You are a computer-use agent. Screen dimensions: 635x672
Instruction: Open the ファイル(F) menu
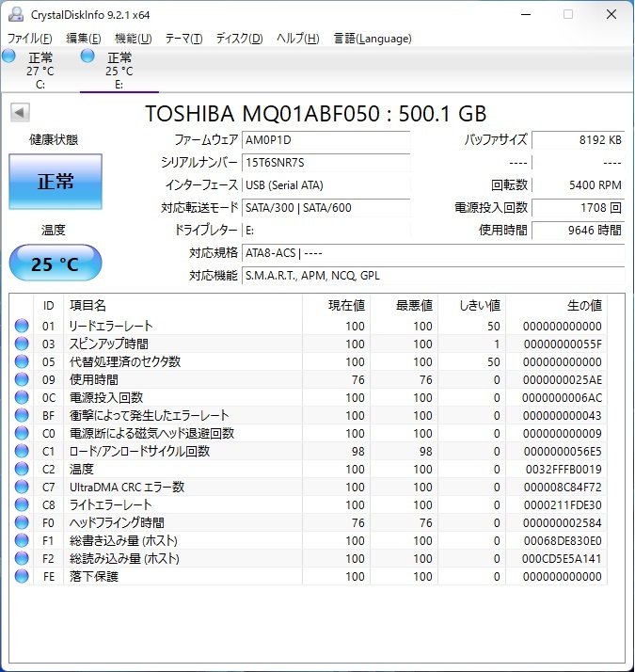click(30, 39)
